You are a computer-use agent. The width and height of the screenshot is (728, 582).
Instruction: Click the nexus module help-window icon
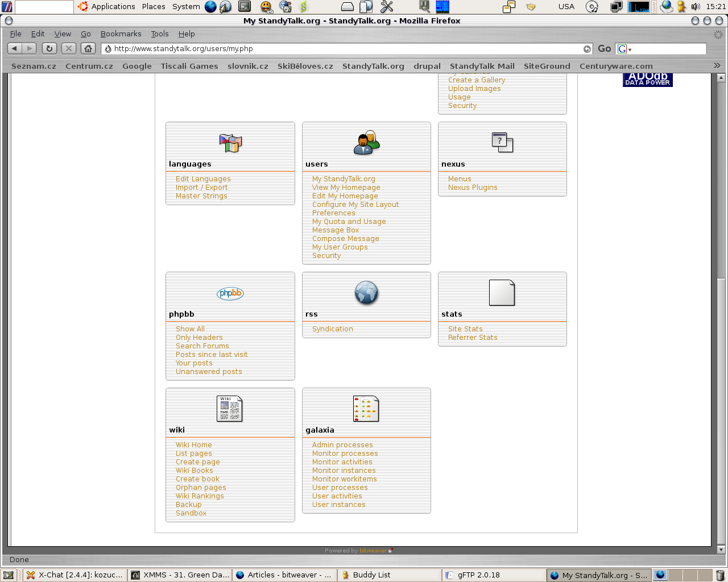coord(502,142)
